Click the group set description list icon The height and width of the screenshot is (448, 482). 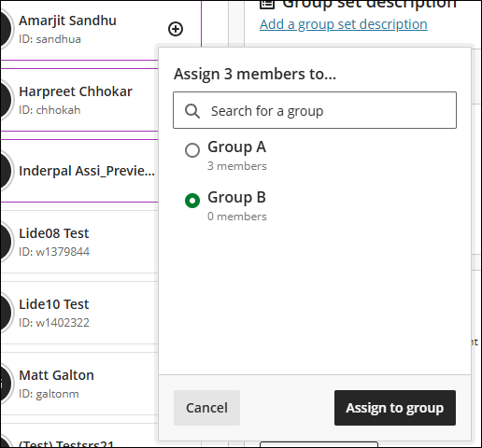(x=267, y=4)
